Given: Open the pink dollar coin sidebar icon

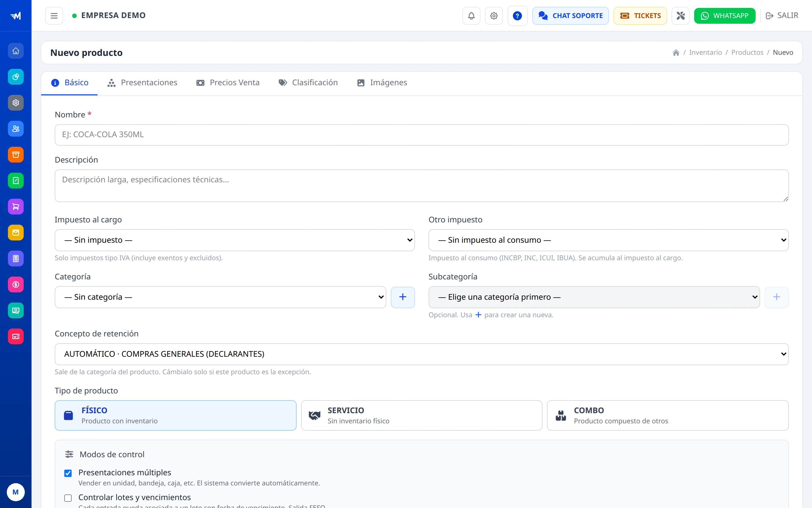Looking at the screenshot, I should click(16, 284).
